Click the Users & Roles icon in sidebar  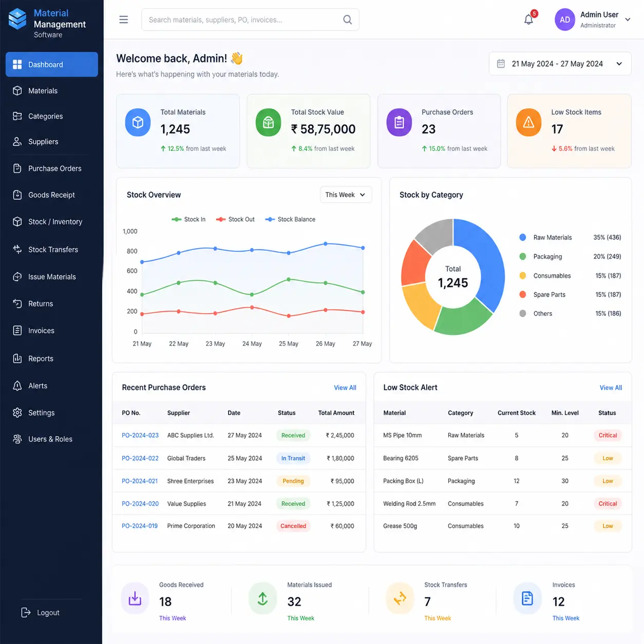(x=17, y=439)
